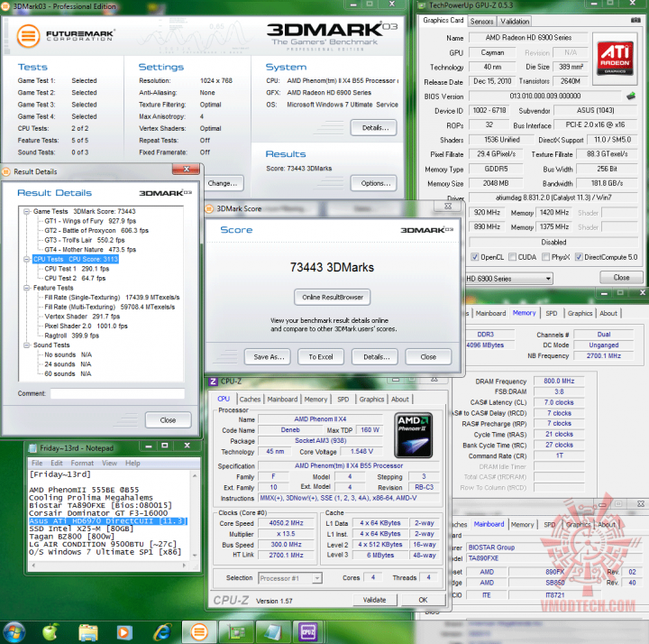Click the Notepad vertical scrollbar down arrow
The image size is (649, 644).
point(194,556)
